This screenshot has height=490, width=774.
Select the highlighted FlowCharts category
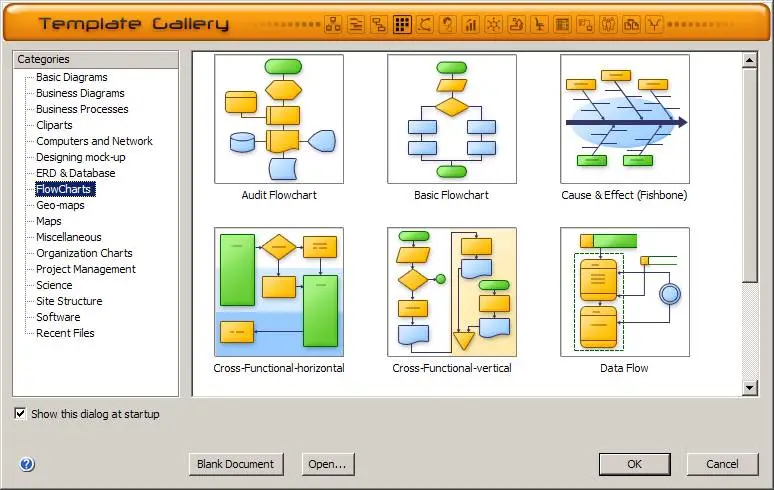pos(64,189)
